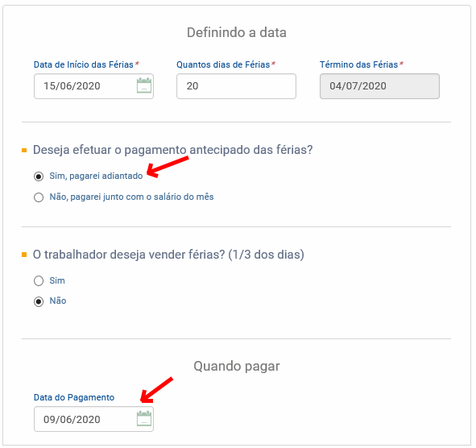This screenshot has width=476, height=448.
Task: Click the Quando pagar heading
Action: coord(237,367)
